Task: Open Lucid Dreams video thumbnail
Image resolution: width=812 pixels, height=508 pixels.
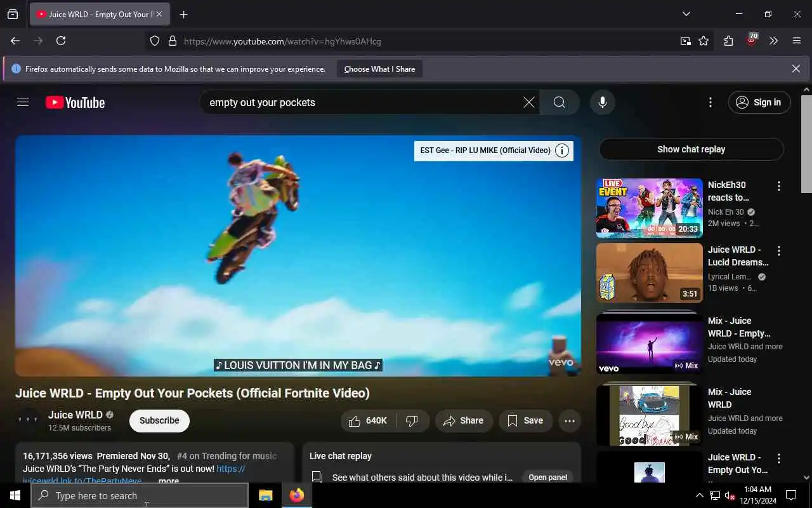Action: click(x=649, y=273)
